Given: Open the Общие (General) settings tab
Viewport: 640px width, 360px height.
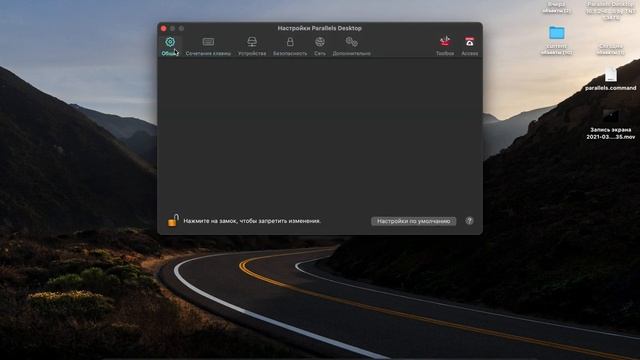Looking at the screenshot, I should [170, 46].
